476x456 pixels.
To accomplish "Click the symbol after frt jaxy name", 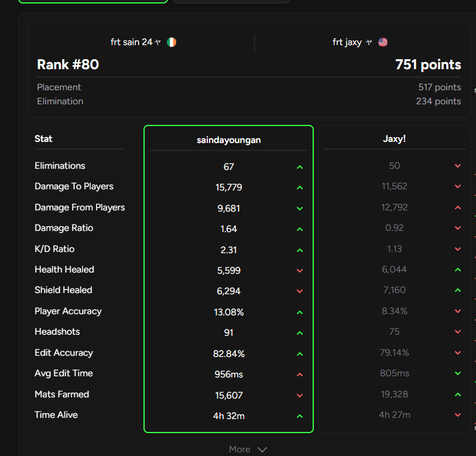I will [369, 42].
